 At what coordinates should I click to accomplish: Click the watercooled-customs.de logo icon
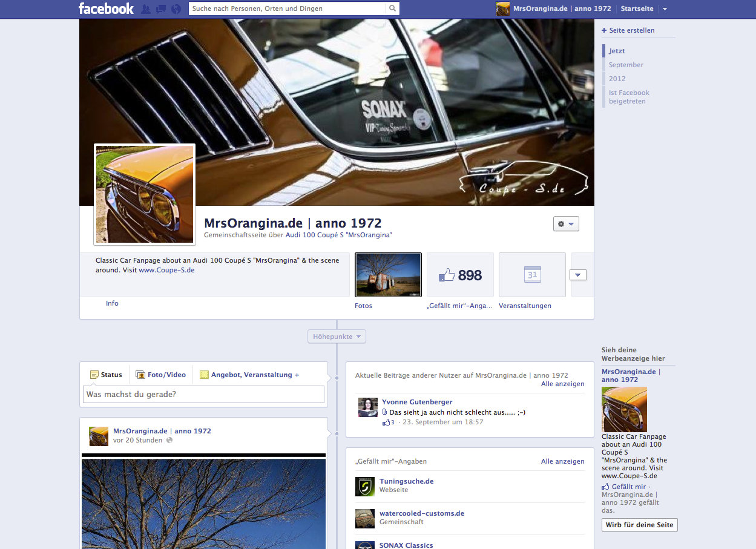tap(365, 519)
